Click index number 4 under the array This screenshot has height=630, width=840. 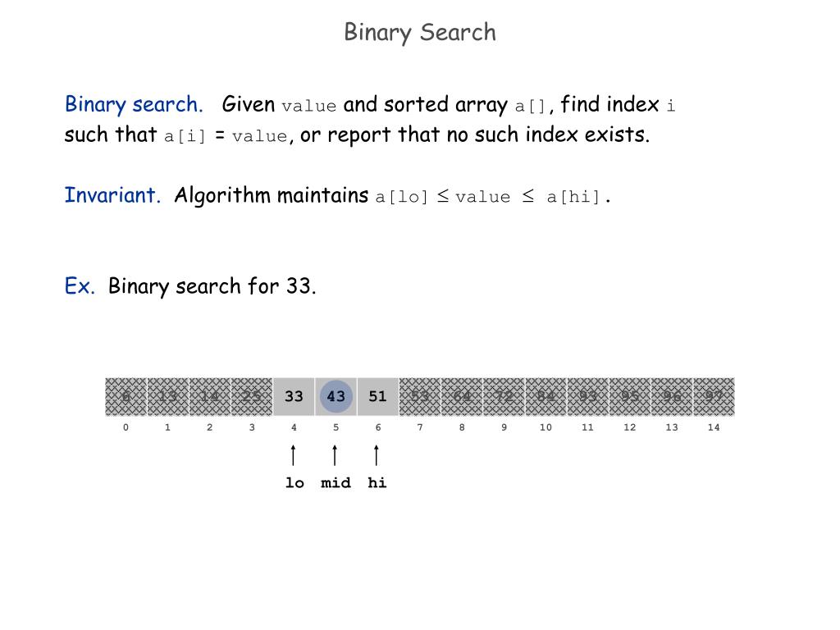294,427
